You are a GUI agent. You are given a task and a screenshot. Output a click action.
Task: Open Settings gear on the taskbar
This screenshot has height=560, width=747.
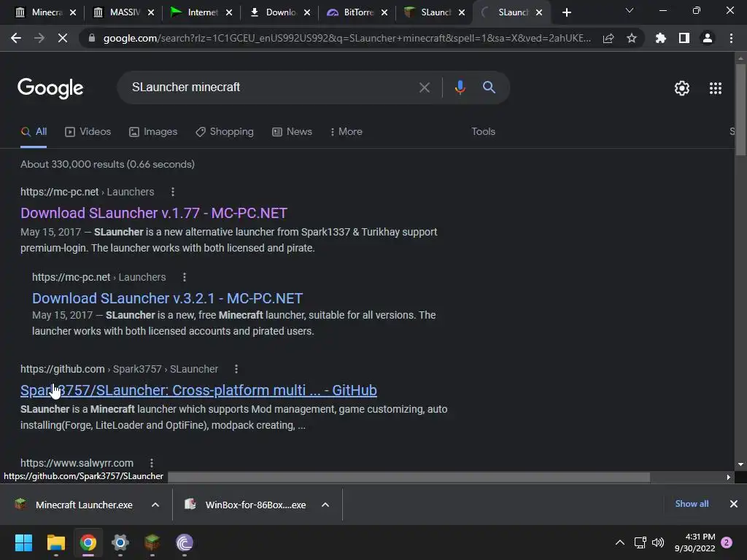(120, 542)
